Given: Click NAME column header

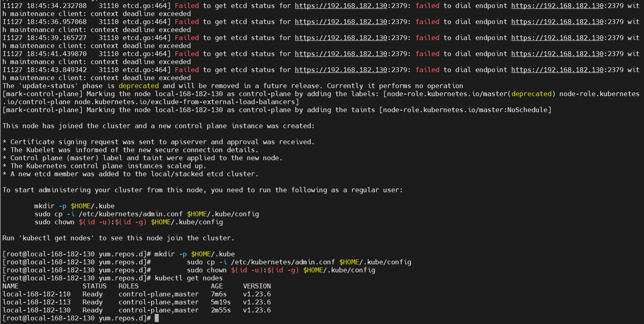Looking at the screenshot, I should click(10, 286).
